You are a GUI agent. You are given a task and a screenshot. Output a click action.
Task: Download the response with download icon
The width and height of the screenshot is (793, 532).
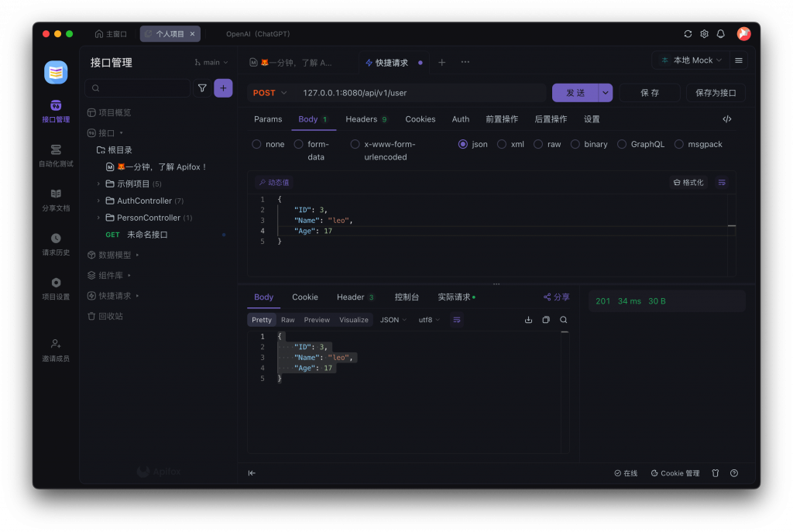click(x=528, y=320)
